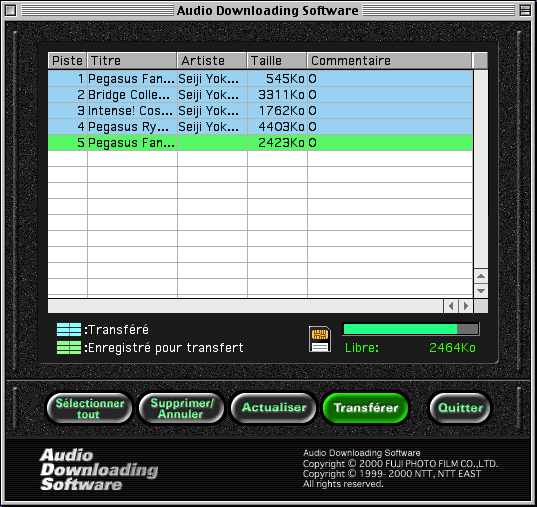Click the scroll up arrow of track list

(x=481, y=276)
